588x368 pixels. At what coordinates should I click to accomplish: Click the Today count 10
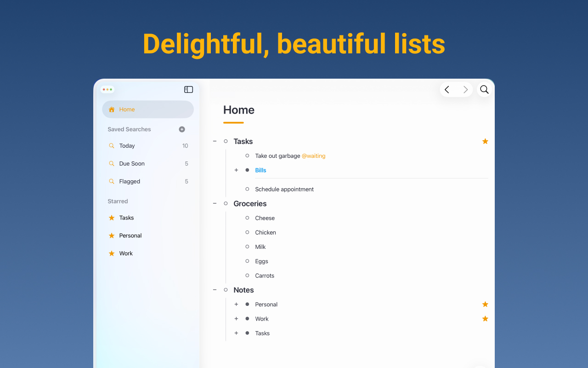click(x=185, y=146)
